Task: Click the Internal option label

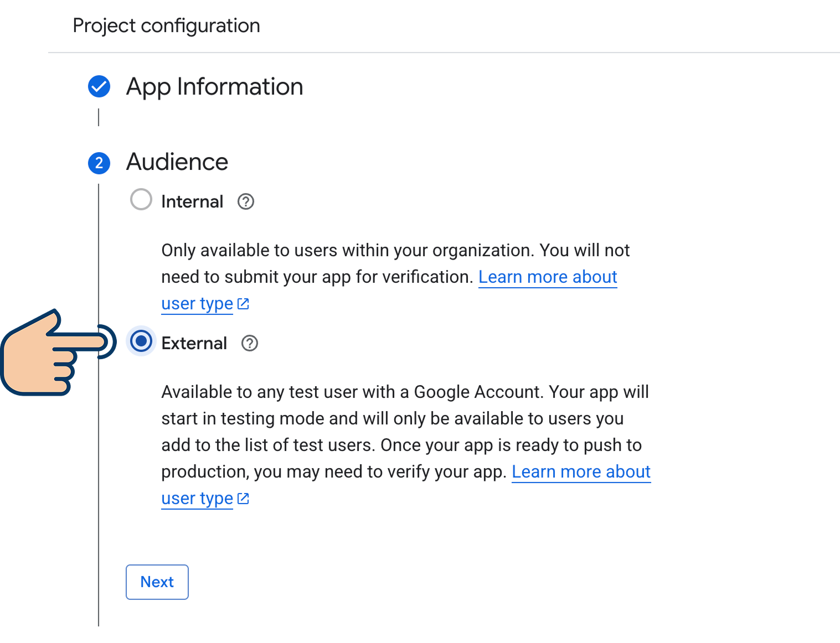Action: [192, 202]
